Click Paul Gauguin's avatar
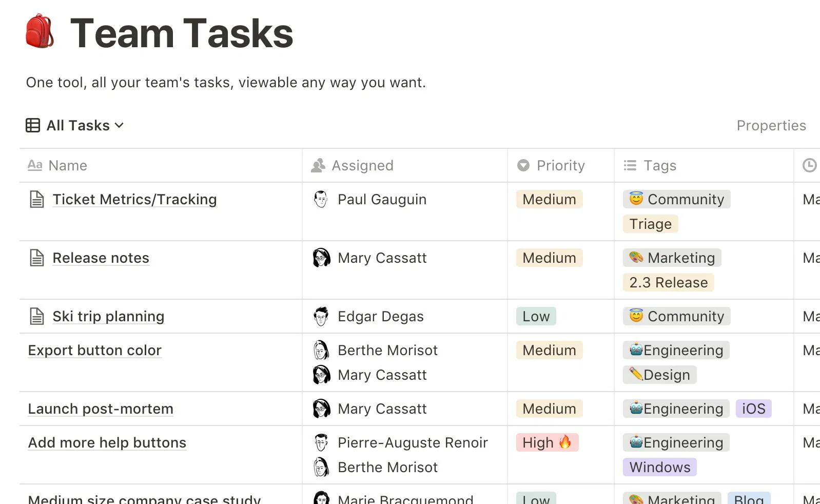This screenshot has width=820, height=504. click(x=321, y=199)
